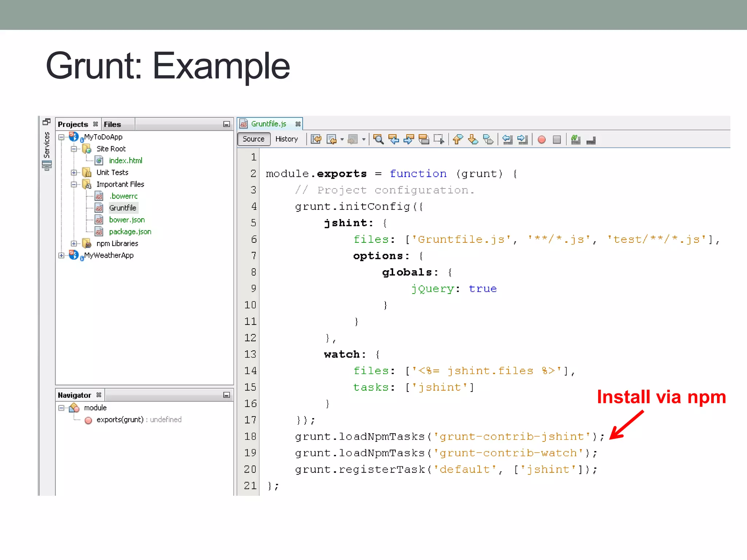Click MyWeatherApp HTML5 project icon

coord(74,255)
